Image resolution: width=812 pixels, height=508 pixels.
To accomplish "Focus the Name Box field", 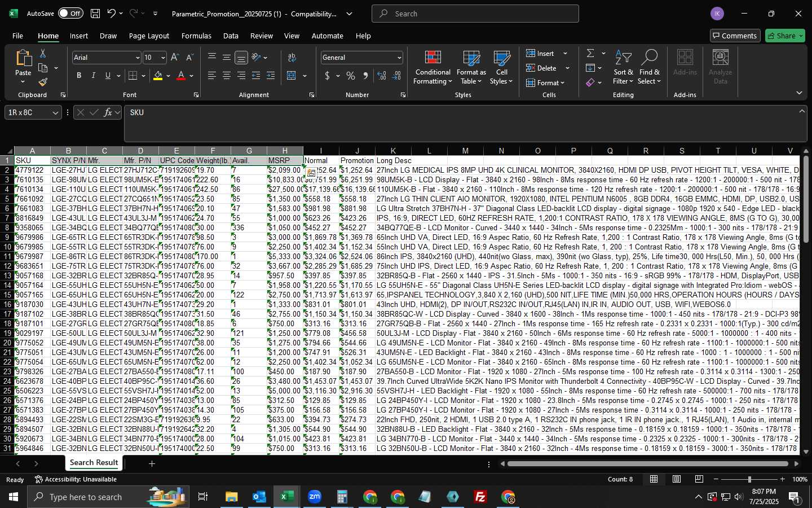I will (x=33, y=112).
